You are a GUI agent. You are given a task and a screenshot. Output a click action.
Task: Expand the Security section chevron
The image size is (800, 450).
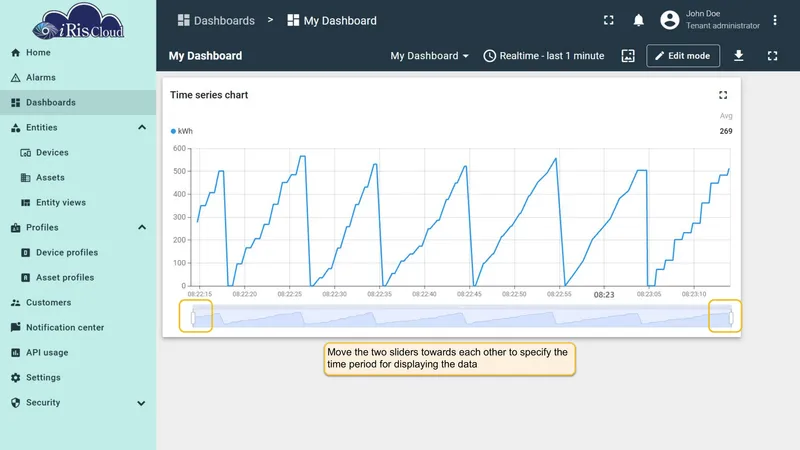coord(141,403)
